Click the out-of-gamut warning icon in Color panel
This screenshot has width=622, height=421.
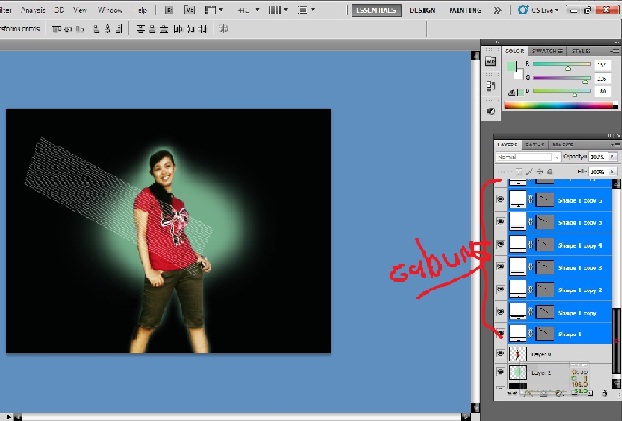click(512, 92)
